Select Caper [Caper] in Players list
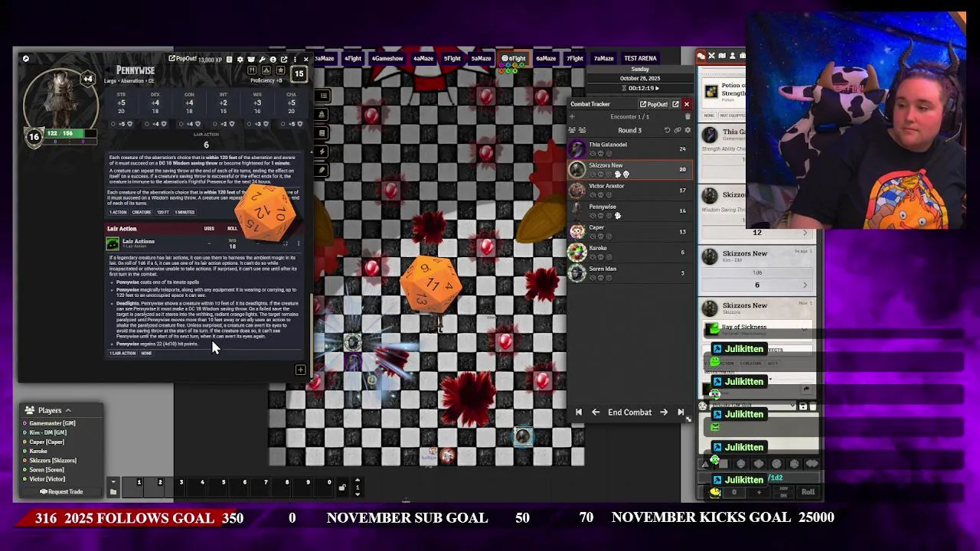The width and height of the screenshot is (980, 551). tap(47, 442)
